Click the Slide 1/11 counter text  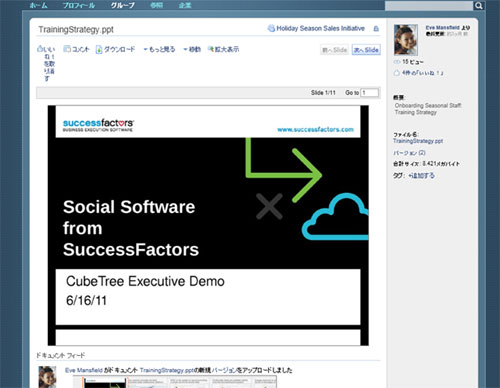(x=323, y=93)
